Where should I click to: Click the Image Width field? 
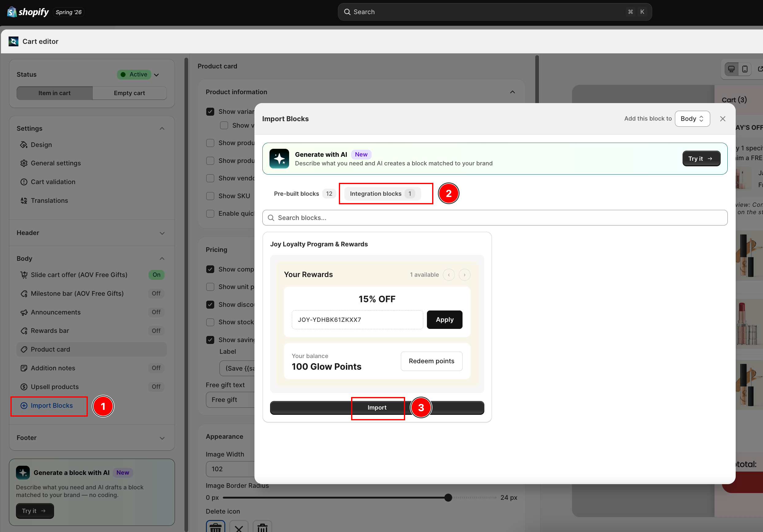click(230, 469)
